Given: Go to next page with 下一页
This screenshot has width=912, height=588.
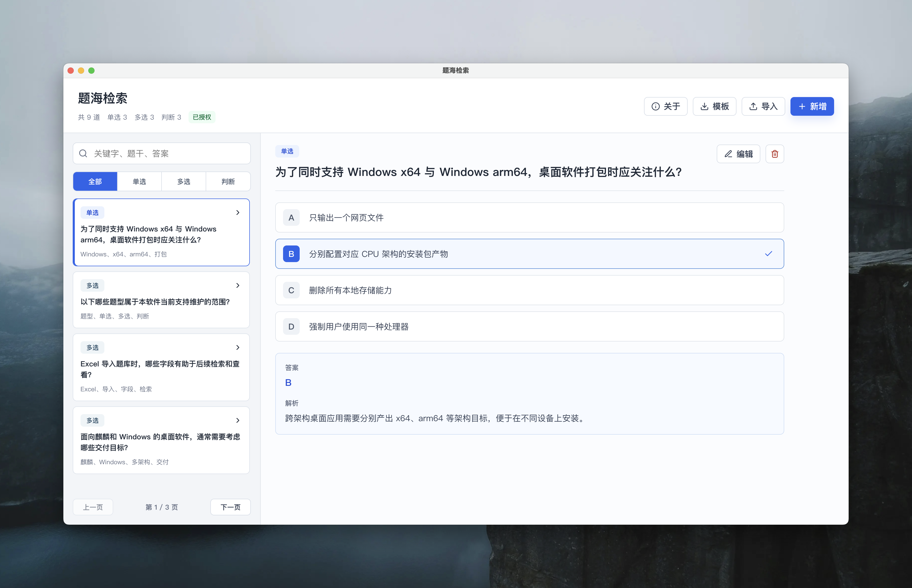Looking at the screenshot, I should pos(230,507).
